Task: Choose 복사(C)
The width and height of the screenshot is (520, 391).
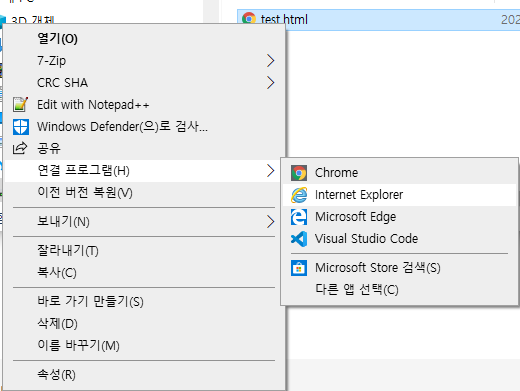Action: pos(144,273)
